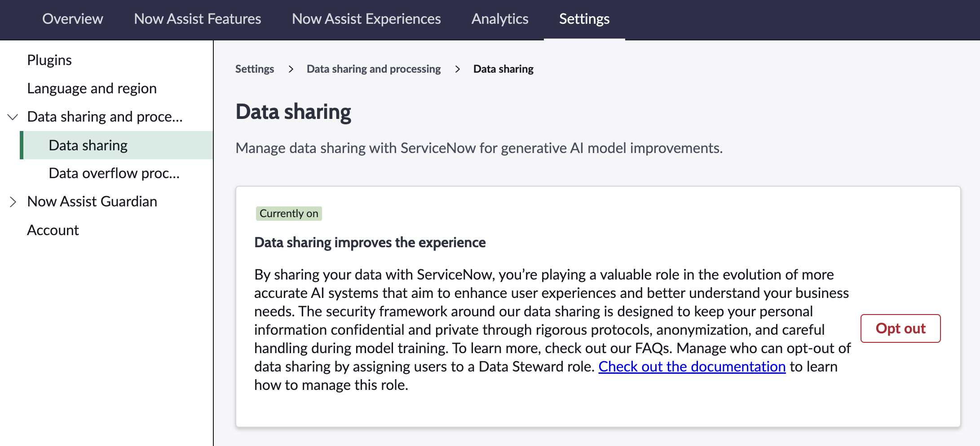The image size is (980, 446).
Task: Open Check out the documentation link
Action: coord(692,367)
